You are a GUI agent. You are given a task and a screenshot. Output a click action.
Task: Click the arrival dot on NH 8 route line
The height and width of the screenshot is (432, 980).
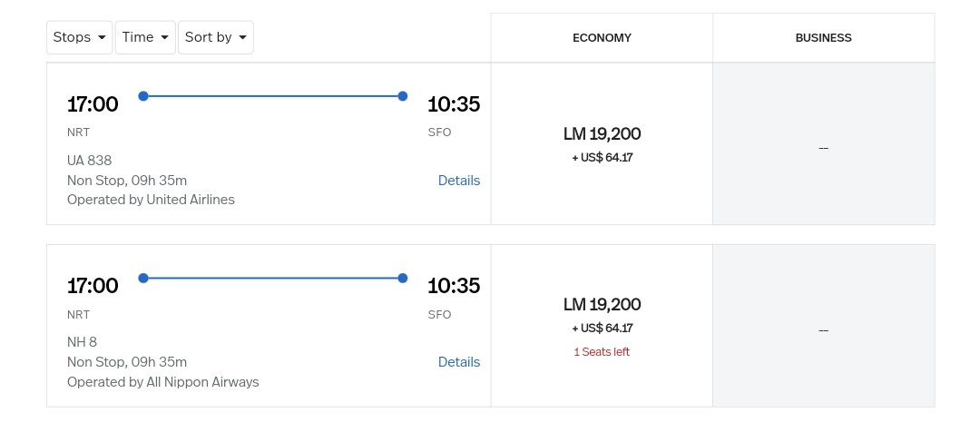403,278
